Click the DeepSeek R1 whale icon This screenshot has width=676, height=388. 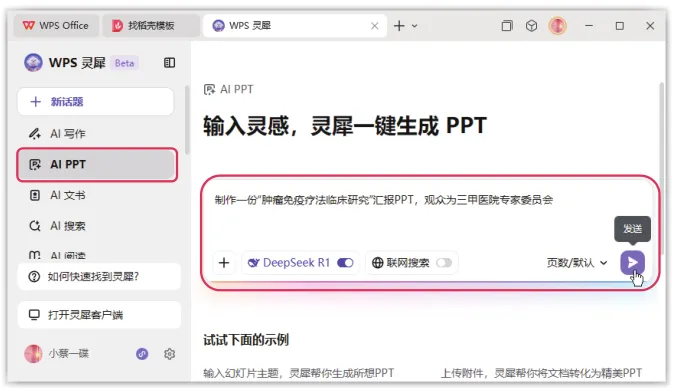click(x=254, y=263)
